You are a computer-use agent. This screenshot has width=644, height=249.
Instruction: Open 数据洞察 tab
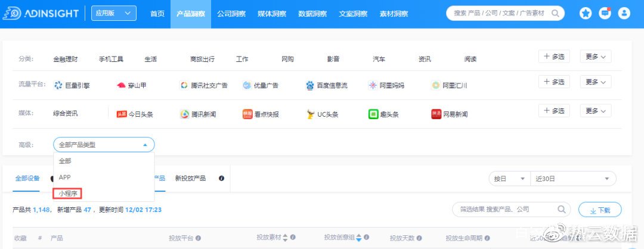coord(312,14)
